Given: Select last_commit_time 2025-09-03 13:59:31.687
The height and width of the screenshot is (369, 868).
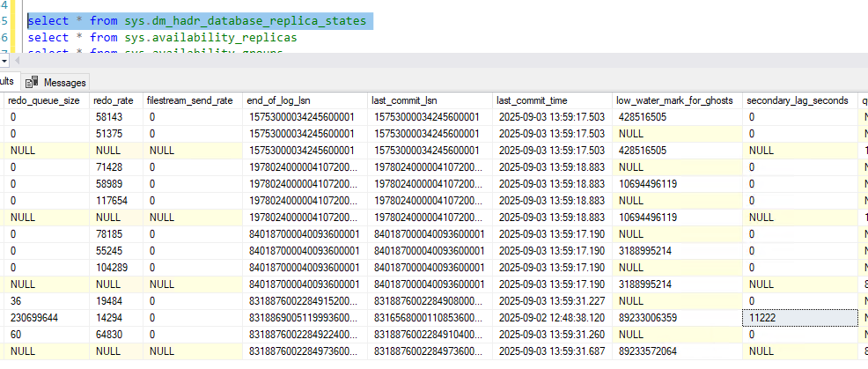Looking at the screenshot, I should pyautogui.click(x=553, y=351).
